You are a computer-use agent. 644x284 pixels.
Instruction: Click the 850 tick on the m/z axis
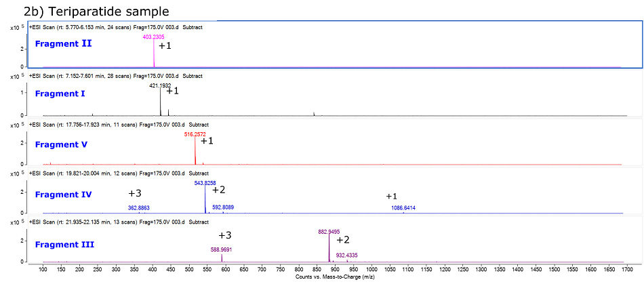tap(317, 270)
